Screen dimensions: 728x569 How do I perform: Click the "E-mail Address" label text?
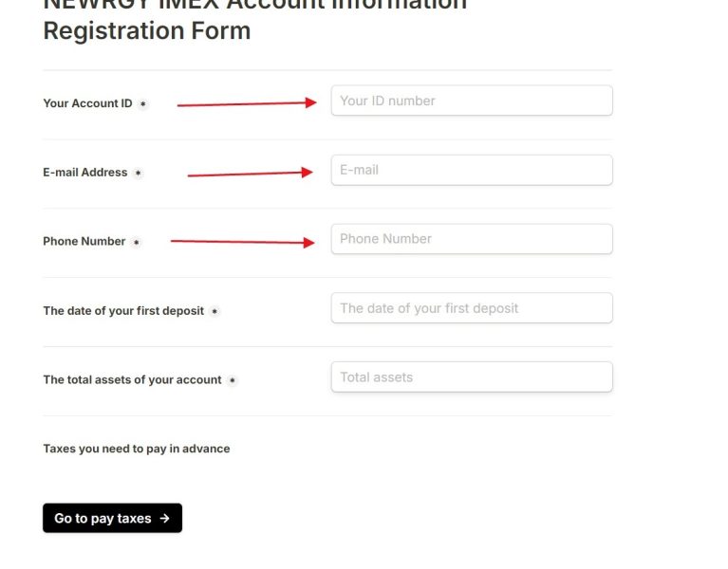(84, 173)
